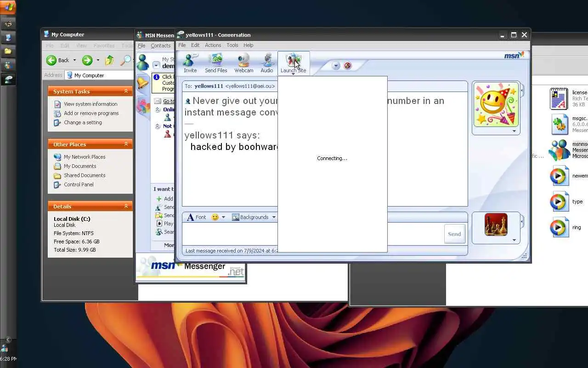Open the dropdown under the chess picture
Image resolution: width=588 pixels, height=368 pixels.
[x=514, y=240]
